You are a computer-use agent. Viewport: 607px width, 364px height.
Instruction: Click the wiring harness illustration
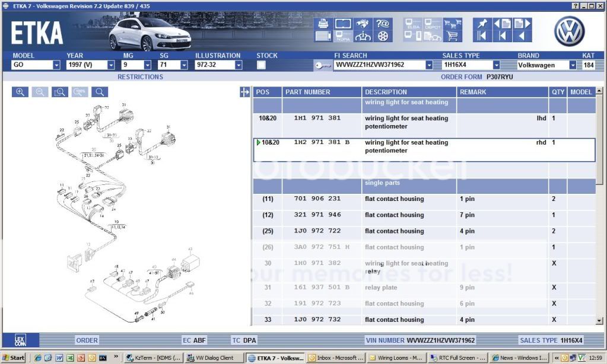click(128, 213)
